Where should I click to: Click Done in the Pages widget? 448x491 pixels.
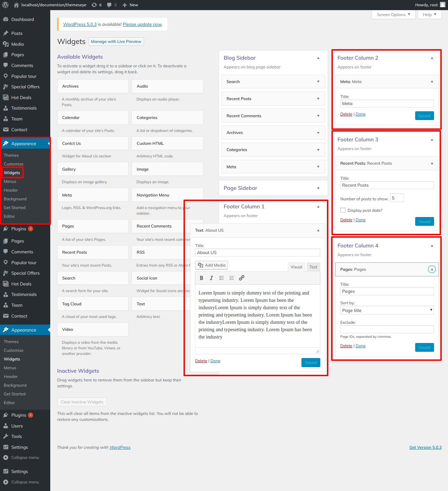[x=360, y=346]
